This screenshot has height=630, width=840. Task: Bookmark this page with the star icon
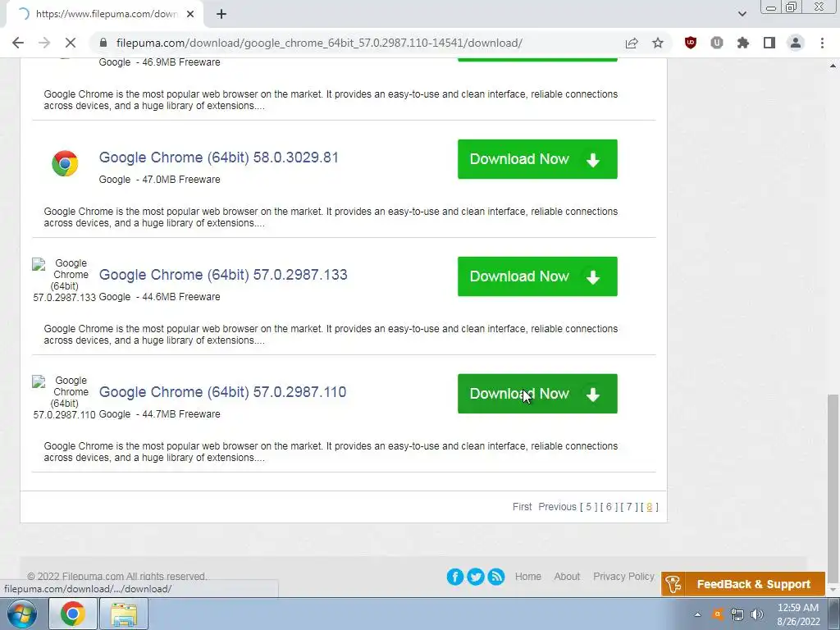[x=658, y=43]
